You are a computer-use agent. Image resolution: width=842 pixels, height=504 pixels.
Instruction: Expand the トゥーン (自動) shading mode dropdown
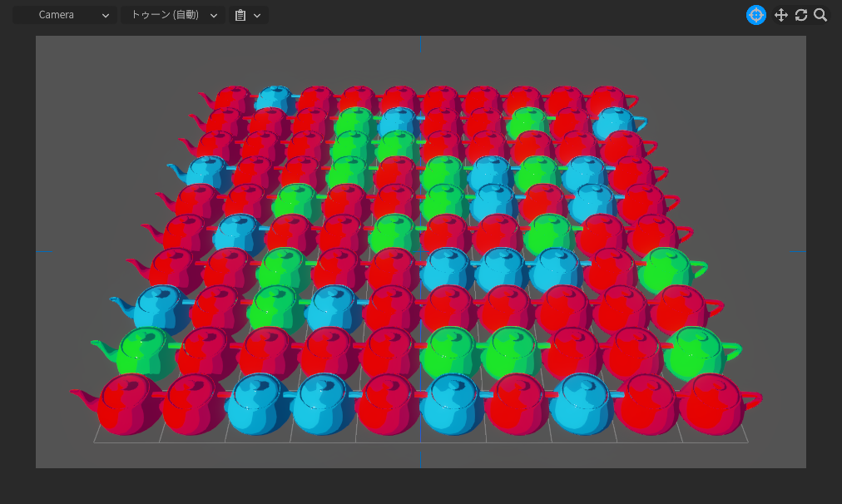coord(173,15)
